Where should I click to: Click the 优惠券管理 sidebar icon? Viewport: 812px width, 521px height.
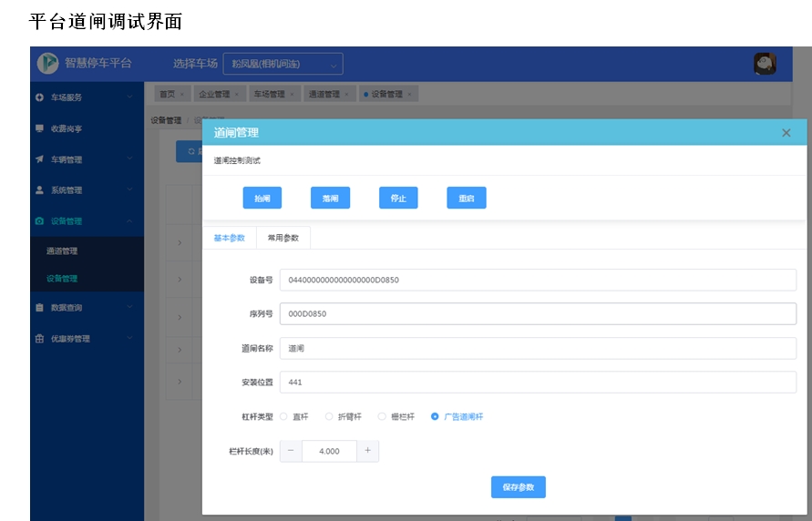click(x=39, y=339)
